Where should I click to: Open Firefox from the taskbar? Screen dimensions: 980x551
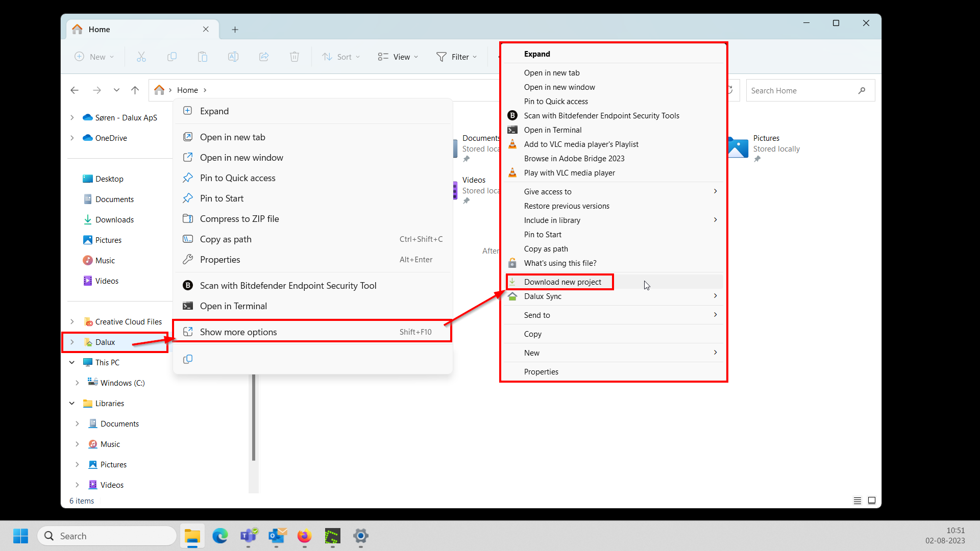304,536
